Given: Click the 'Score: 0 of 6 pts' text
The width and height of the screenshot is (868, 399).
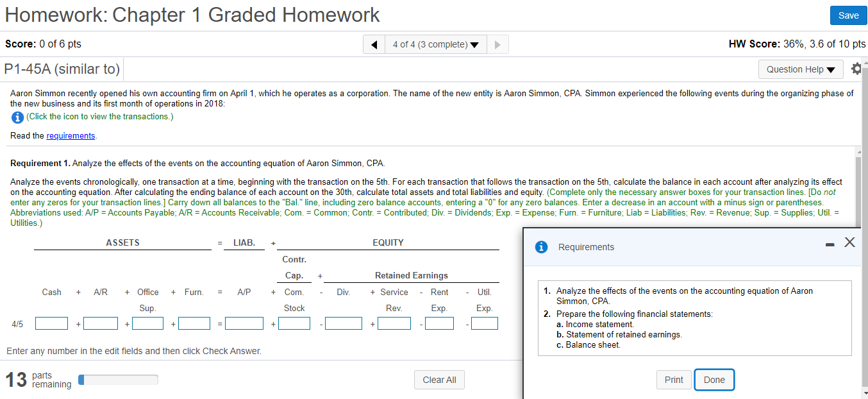Looking at the screenshot, I should click(x=43, y=44).
